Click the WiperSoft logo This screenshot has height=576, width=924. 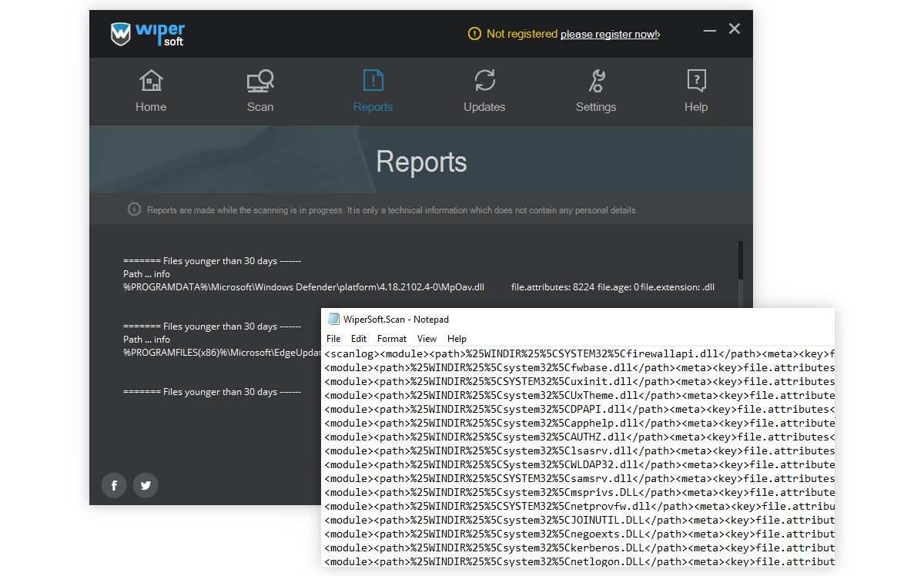(148, 34)
